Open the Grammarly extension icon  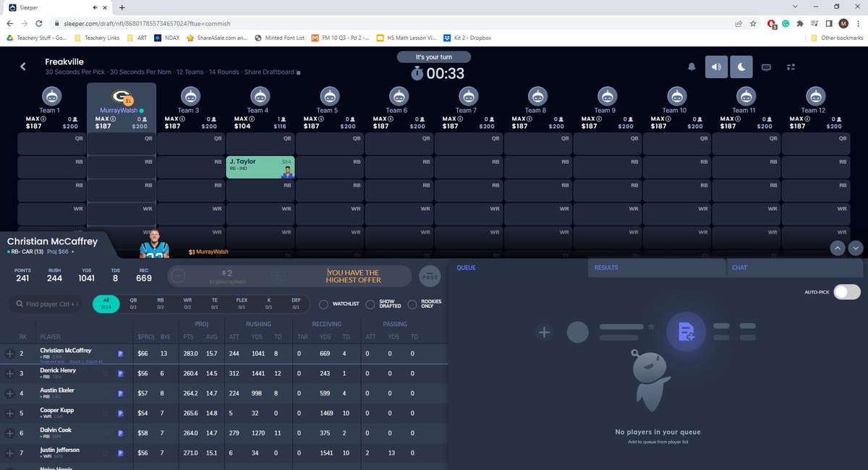point(786,23)
